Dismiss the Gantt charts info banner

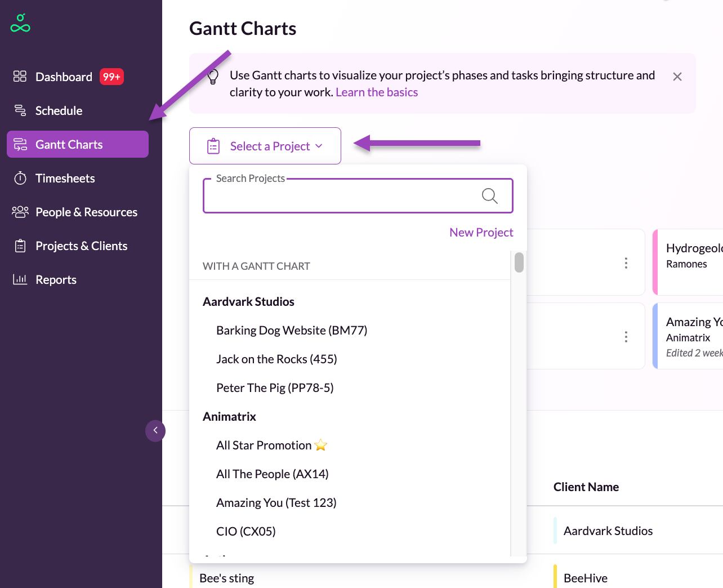(677, 77)
